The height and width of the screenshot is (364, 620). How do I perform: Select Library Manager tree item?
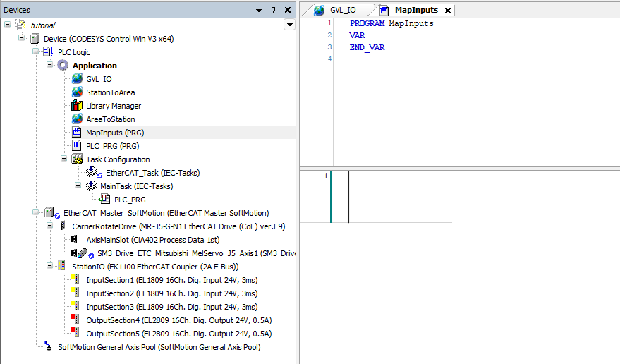[x=114, y=106]
